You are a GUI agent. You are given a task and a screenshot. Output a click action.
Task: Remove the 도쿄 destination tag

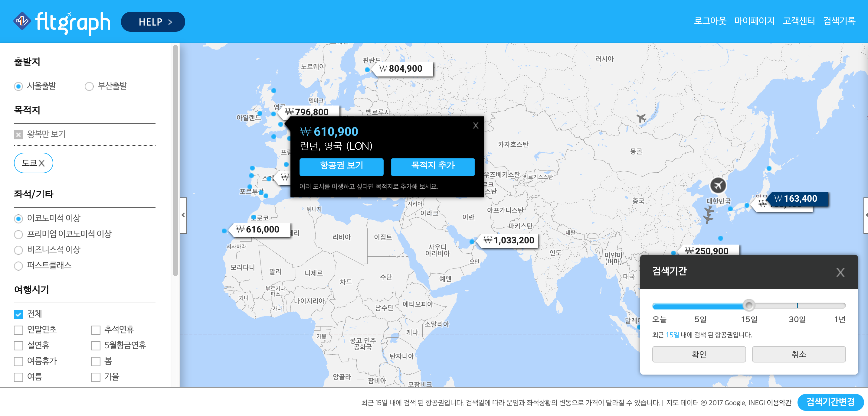41,163
